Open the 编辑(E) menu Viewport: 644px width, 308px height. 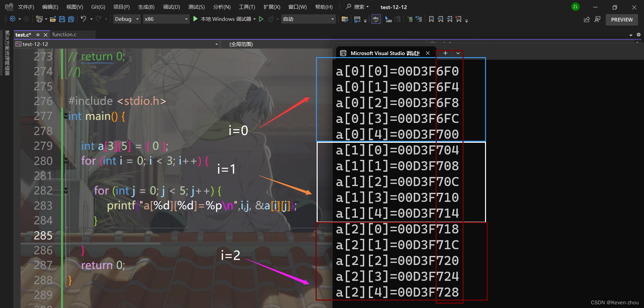50,7
